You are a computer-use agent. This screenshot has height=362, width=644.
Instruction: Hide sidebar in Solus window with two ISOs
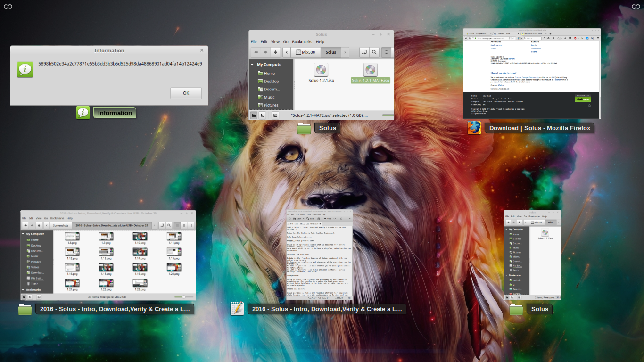[x=275, y=115]
